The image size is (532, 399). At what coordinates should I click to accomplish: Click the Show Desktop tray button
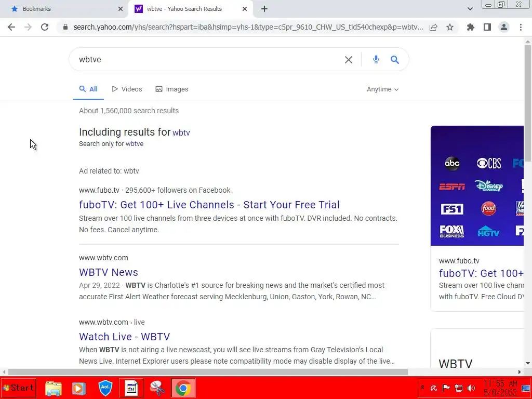click(x=526, y=388)
